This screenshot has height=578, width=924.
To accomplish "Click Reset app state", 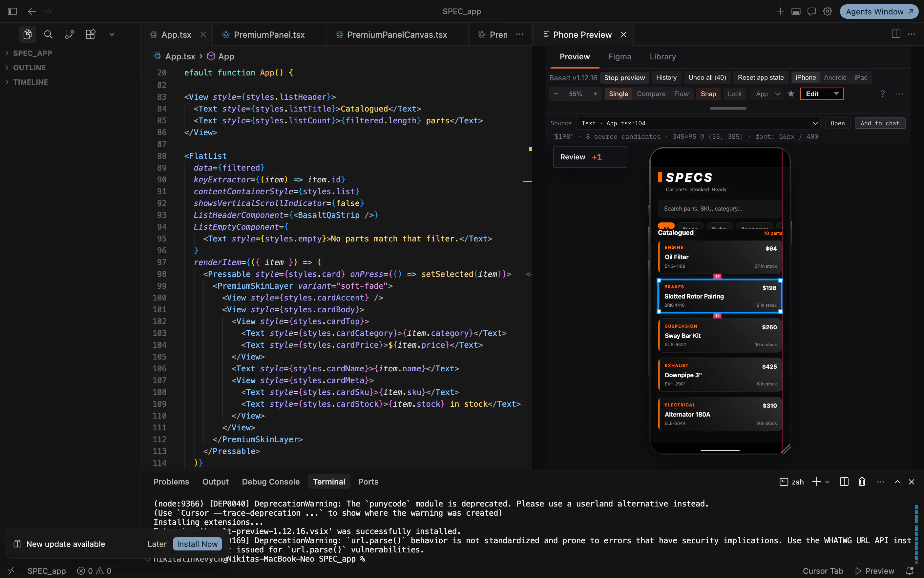I will click(x=760, y=78).
